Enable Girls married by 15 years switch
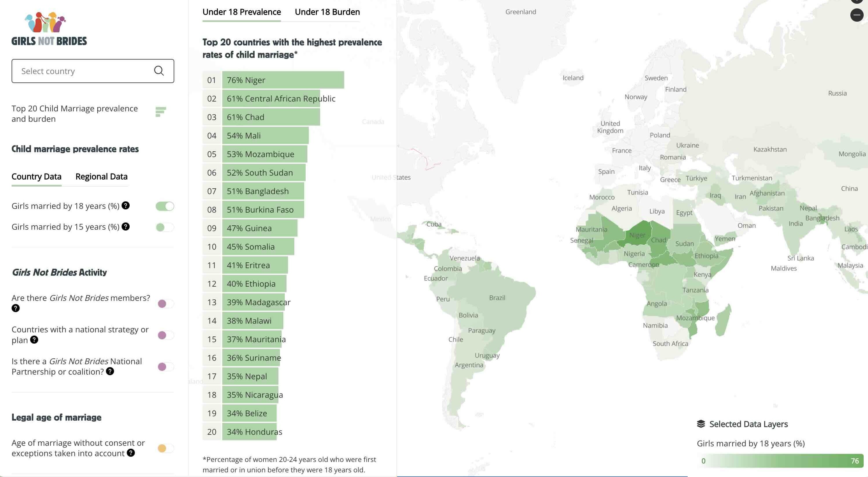Viewport: 868px width, 477px height. (x=165, y=227)
